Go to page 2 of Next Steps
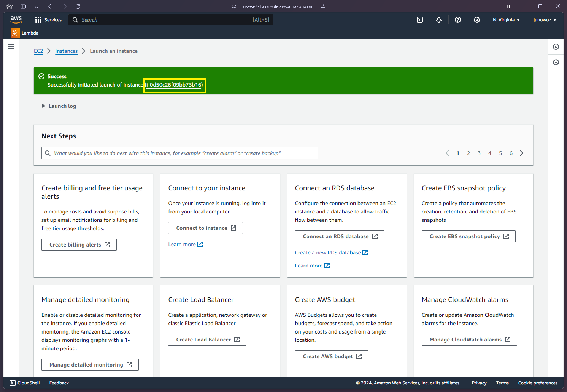The height and width of the screenshot is (392, 567). pos(469,153)
